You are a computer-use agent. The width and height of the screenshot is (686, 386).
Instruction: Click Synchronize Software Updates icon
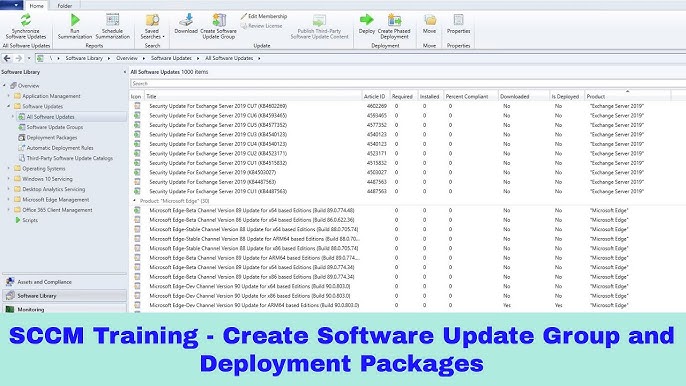pyautogui.click(x=26, y=20)
